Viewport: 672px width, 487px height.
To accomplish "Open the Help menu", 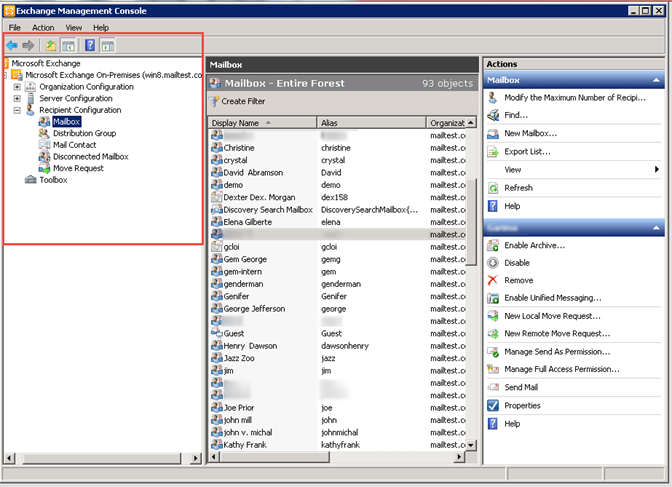I will (x=101, y=27).
